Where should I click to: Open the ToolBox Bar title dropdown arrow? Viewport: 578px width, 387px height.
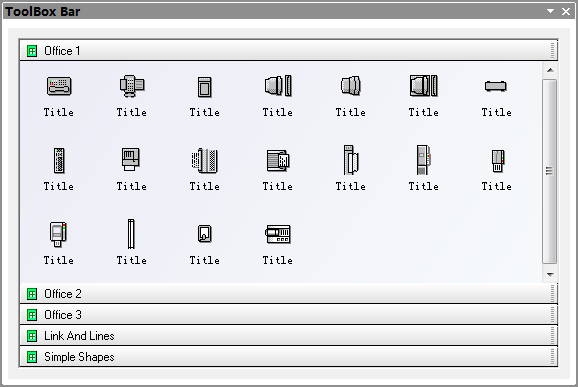pos(550,11)
